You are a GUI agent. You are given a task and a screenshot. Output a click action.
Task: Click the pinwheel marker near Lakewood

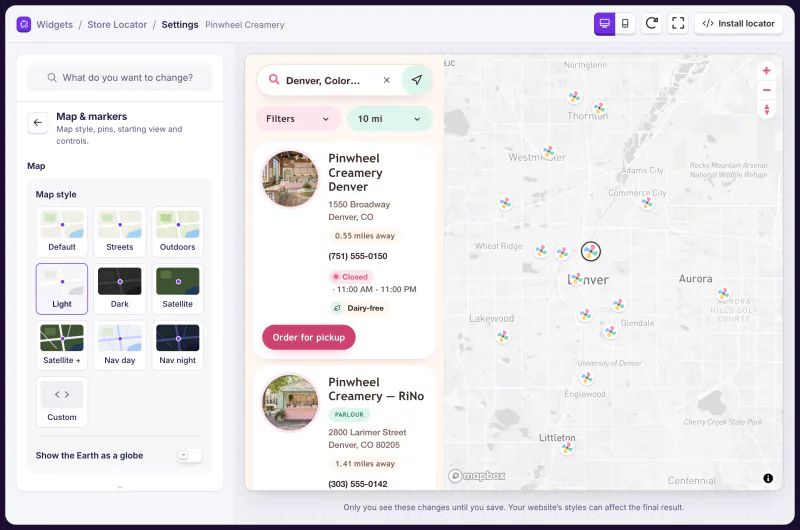[503, 336]
